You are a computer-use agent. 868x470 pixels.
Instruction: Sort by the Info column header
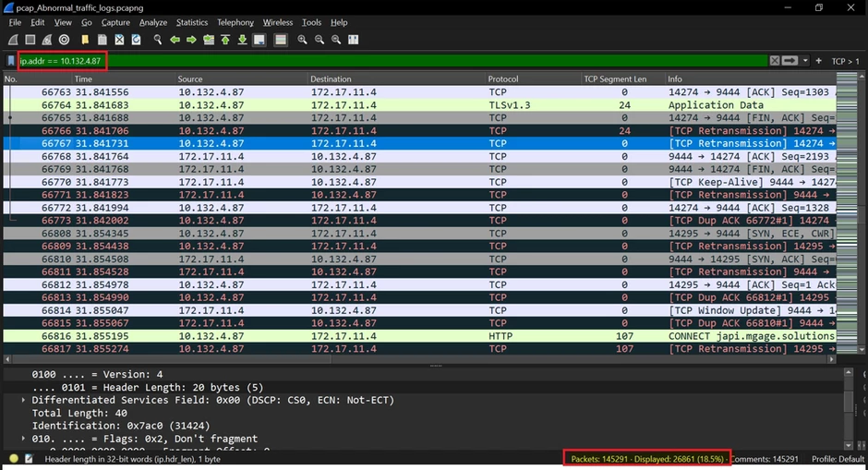tap(751, 78)
